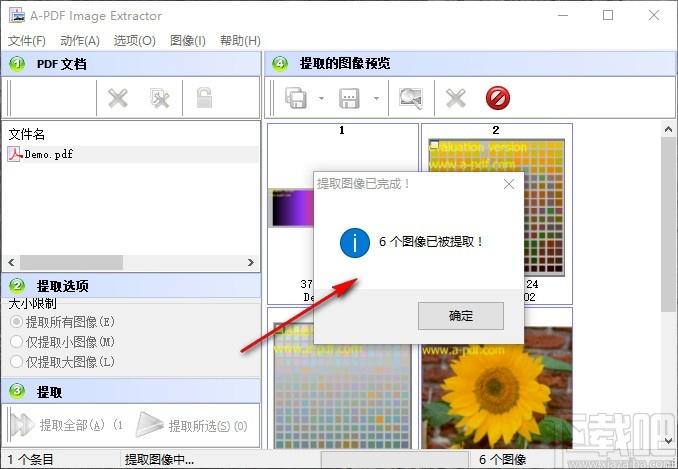Click the status bar progress bar

(394, 459)
